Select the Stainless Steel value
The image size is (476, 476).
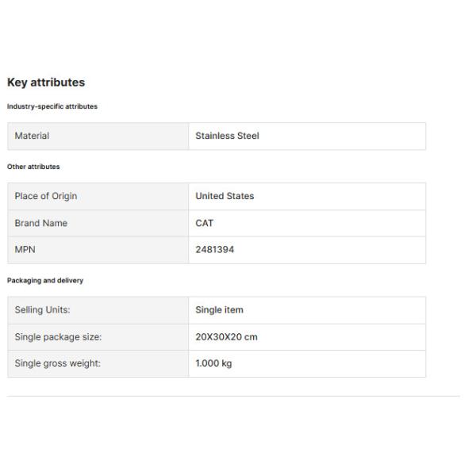[x=227, y=136]
